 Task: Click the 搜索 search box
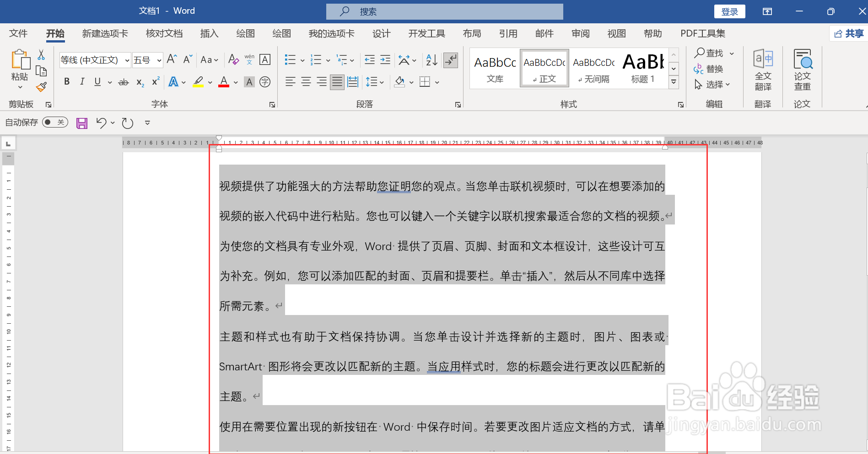[x=444, y=11]
